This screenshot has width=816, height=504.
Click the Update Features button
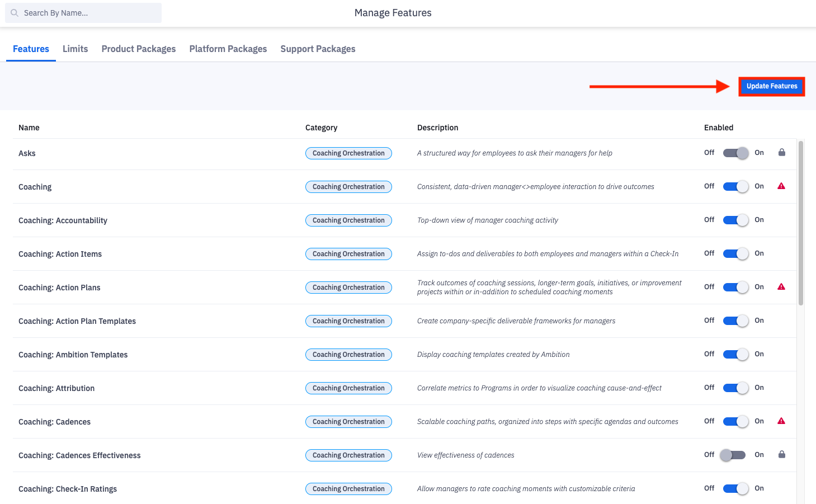point(771,86)
